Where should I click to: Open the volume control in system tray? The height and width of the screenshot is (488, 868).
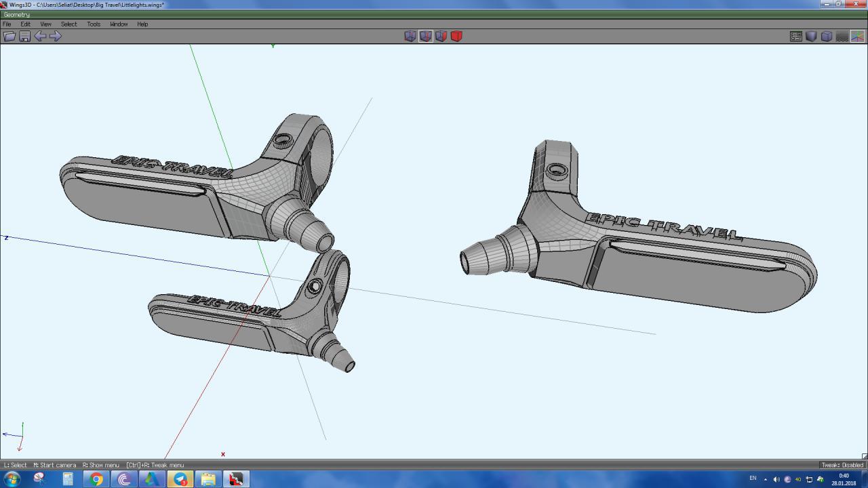pos(776,479)
